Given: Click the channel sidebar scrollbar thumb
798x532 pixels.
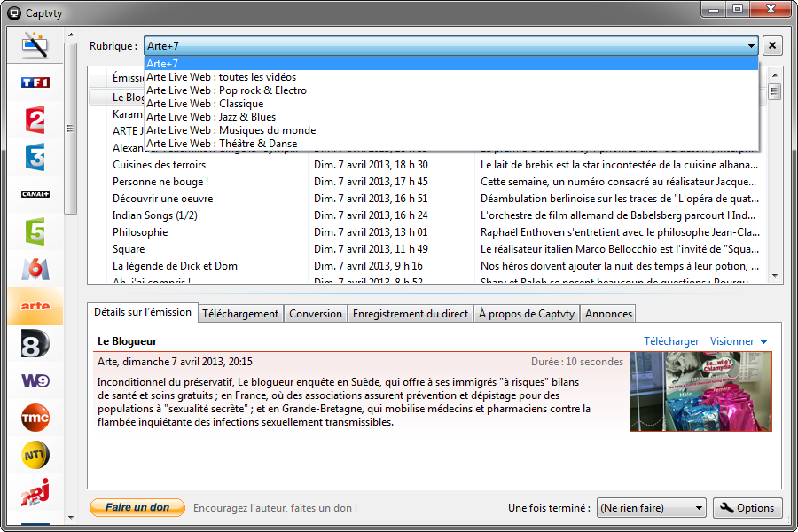Looking at the screenshot, I should (71, 129).
